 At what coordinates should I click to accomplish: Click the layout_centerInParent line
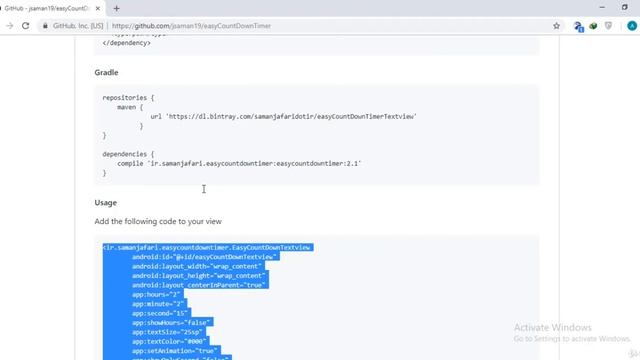coord(200,285)
